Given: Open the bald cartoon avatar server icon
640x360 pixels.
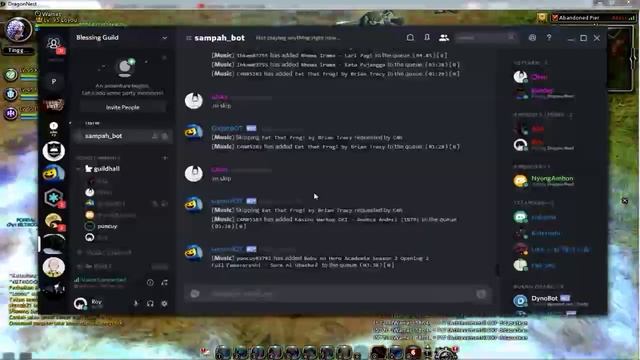Looking at the screenshot, I should [53, 267].
